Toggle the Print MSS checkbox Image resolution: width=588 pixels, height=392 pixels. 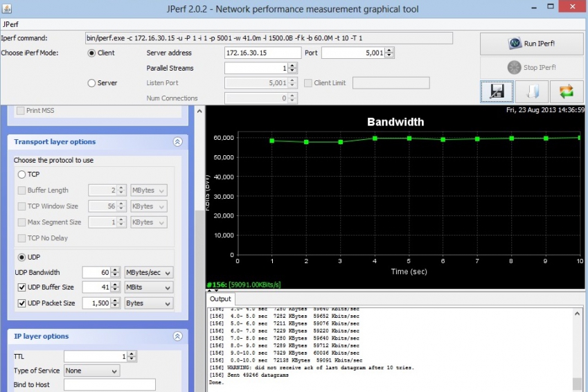click(x=21, y=110)
